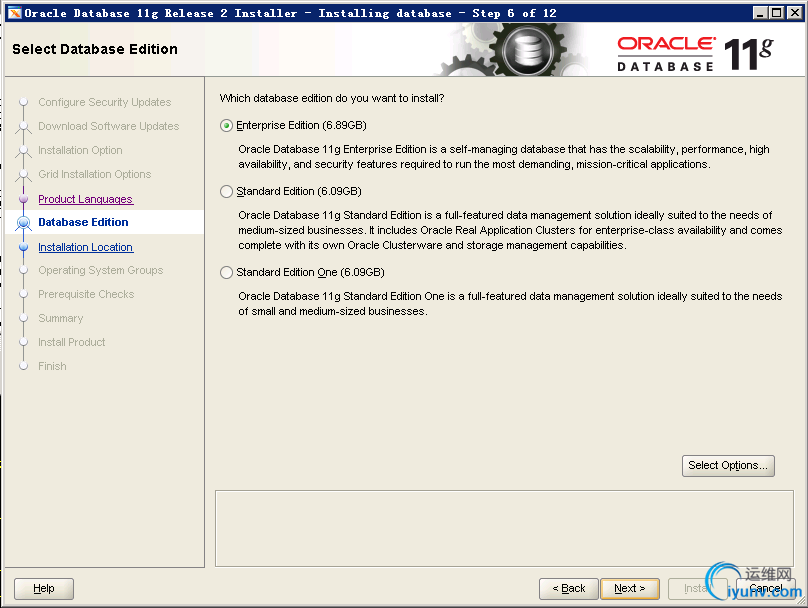Close the installer window
This screenshot has height=608, width=808.
click(795, 13)
